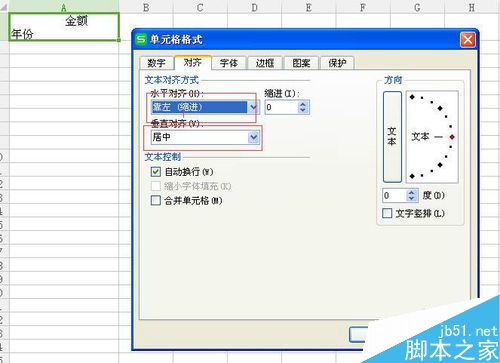
Task: Click the 度 angle value field
Action: 395,195
